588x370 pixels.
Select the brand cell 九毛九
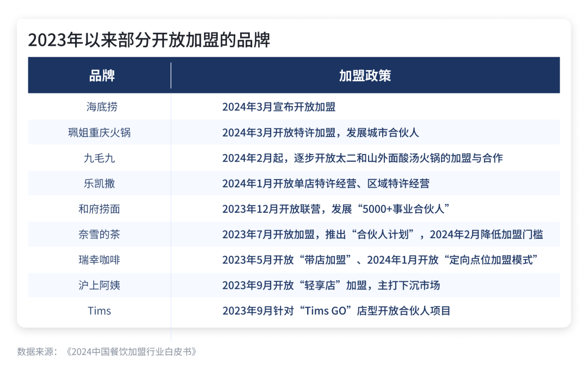[x=100, y=158]
